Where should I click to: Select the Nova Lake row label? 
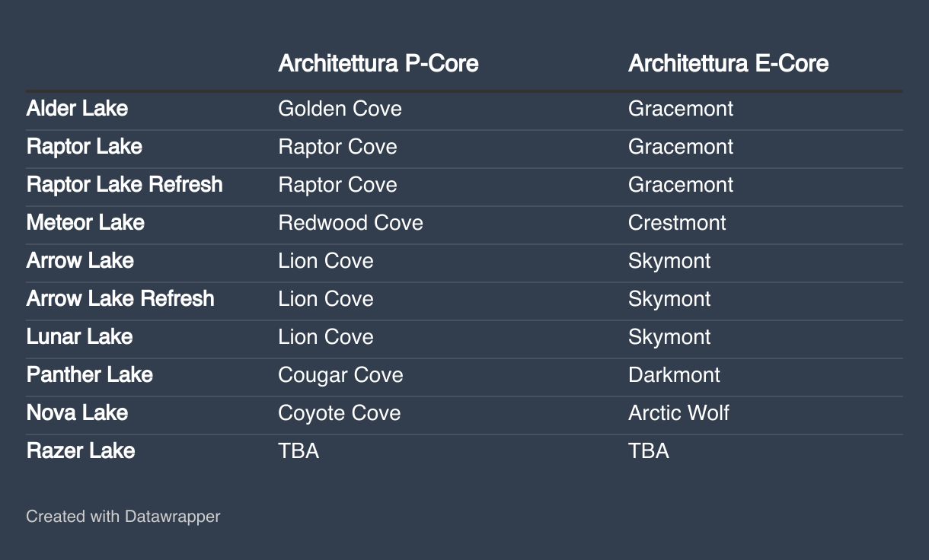(77, 413)
